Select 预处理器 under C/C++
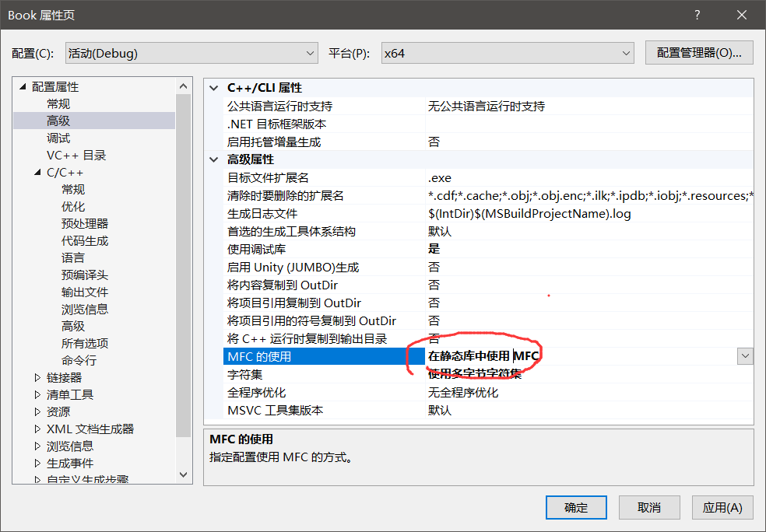766x532 pixels. point(84,222)
